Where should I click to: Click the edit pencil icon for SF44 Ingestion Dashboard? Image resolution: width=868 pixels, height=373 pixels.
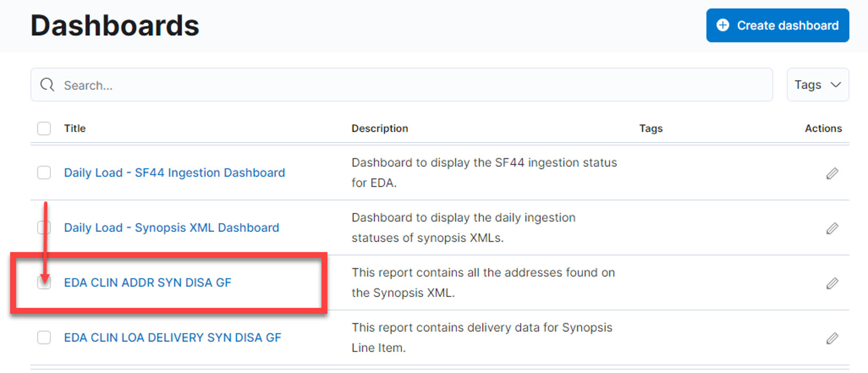point(832,173)
